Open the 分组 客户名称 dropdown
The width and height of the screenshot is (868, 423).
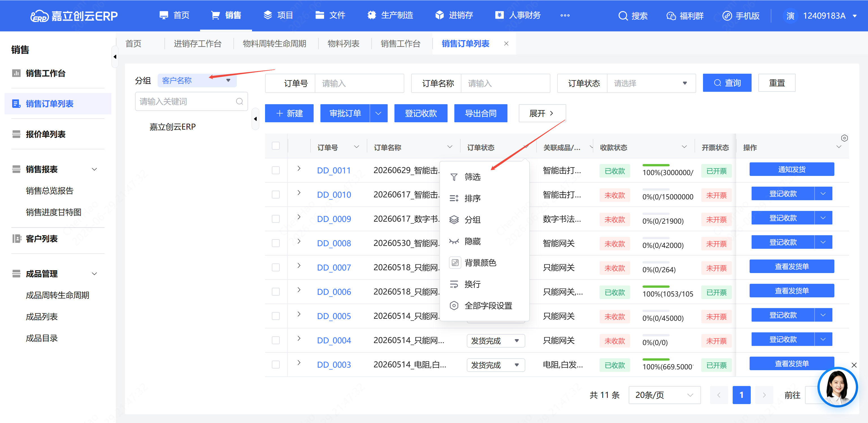click(x=197, y=80)
